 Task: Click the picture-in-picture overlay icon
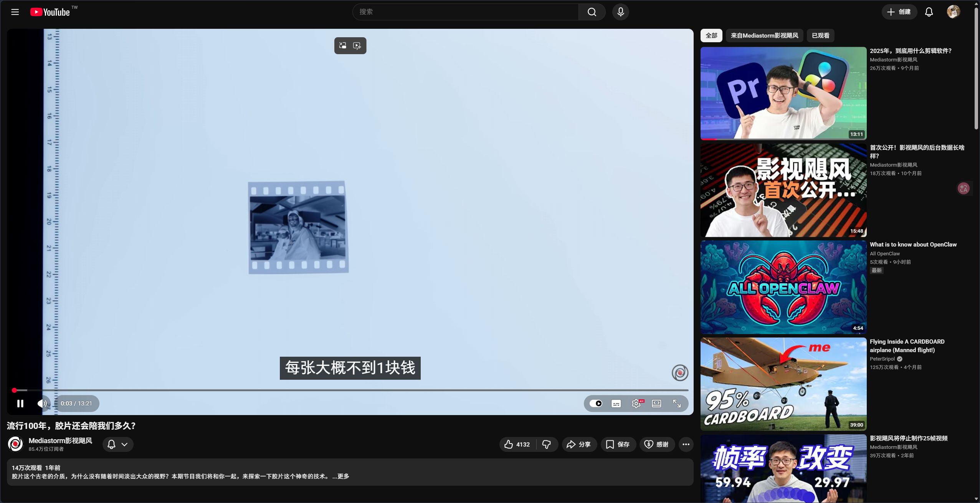point(343,46)
